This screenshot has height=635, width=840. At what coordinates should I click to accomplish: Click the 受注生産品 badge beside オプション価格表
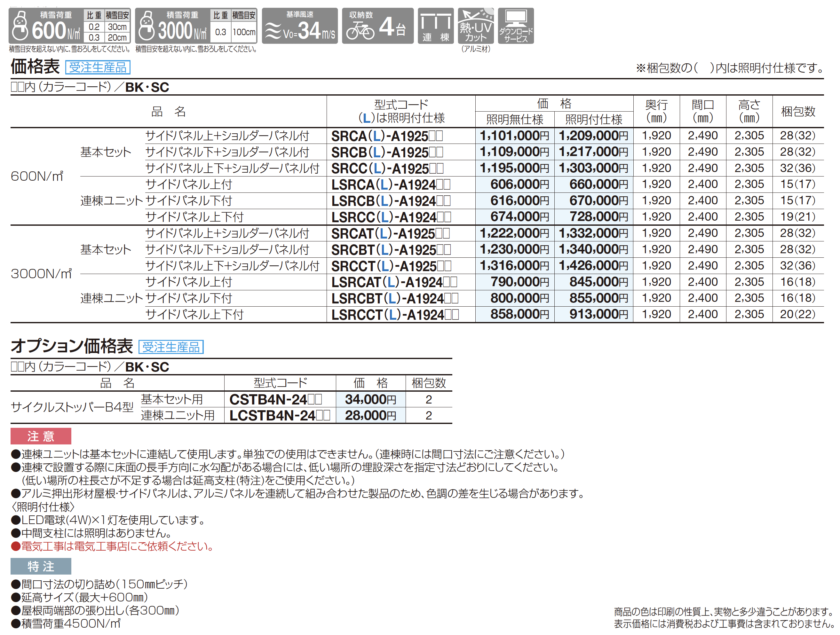tap(171, 347)
